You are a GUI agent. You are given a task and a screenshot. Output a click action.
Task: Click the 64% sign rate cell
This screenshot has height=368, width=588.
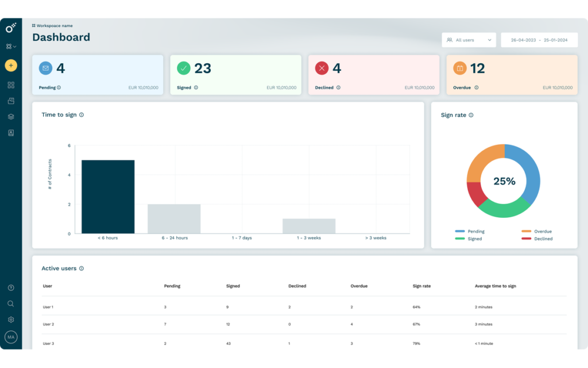416,307
